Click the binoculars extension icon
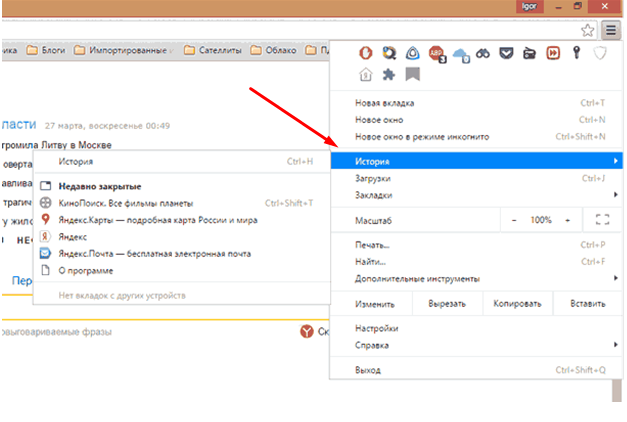 point(483,54)
